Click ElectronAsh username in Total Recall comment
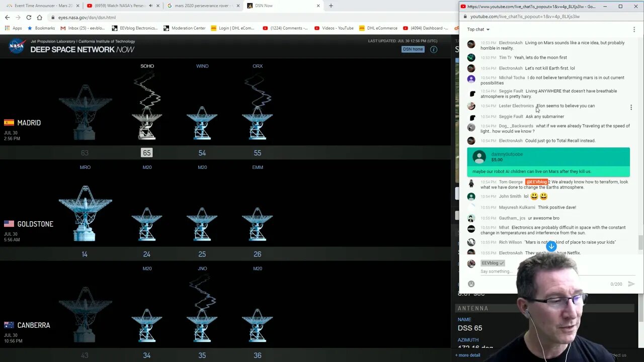This screenshot has width=644, height=362. tap(511, 141)
